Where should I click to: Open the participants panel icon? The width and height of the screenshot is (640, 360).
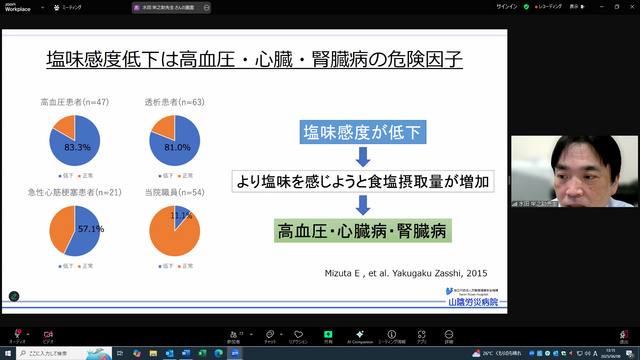coord(233,334)
